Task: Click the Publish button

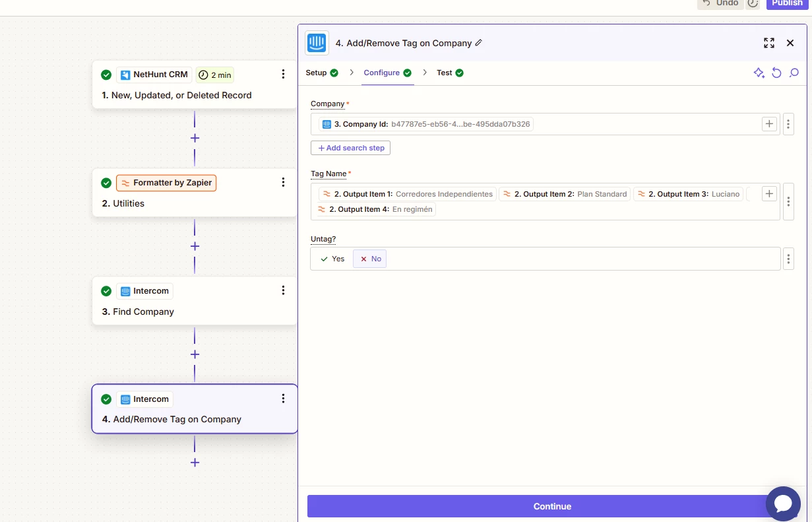Action: point(787,3)
